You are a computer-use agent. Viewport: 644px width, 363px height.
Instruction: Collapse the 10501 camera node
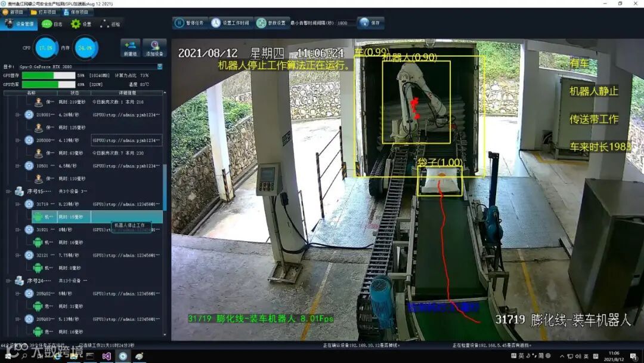pyautogui.click(x=18, y=165)
